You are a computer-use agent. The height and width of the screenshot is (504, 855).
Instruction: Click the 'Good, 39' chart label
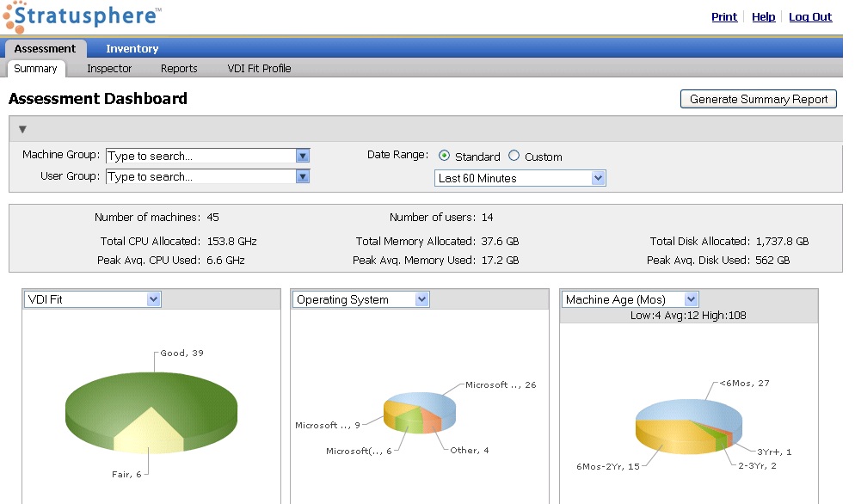point(182,353)
